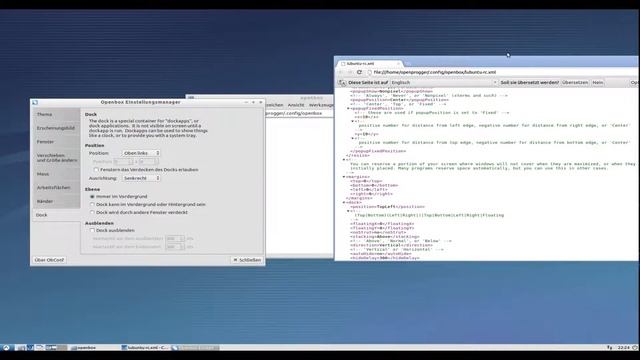The width and height of the screenshot is (640, 360).
Task: Click the ObConf icon in the window title bar
Action: click(x=35, y=102)
